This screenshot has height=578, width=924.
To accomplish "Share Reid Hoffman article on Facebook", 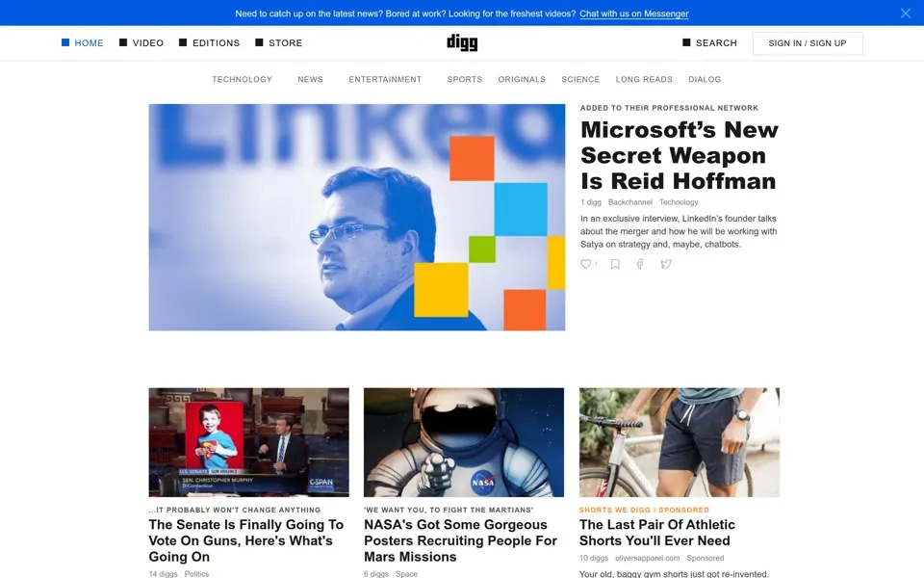I will coord(640,264).
